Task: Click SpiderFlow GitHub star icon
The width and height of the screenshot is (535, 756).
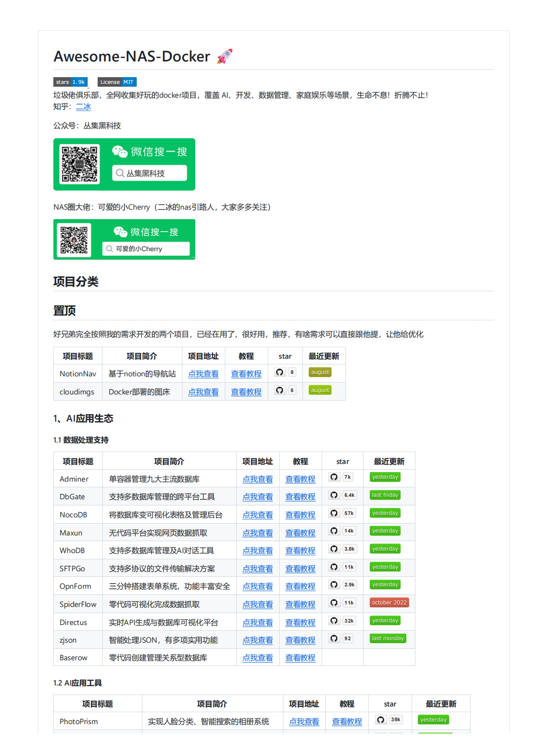Action: [x=334, y=603]
